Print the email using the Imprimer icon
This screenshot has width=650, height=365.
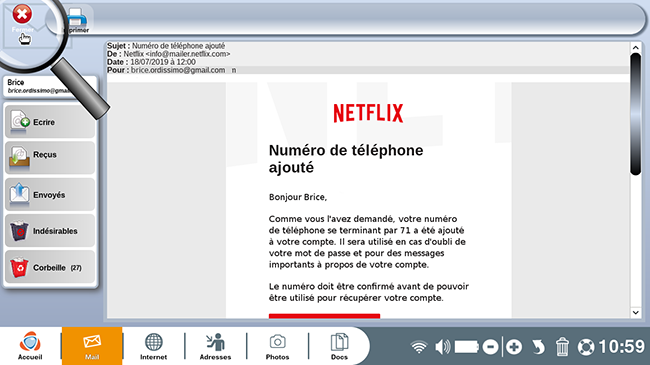(x=76, y=21)
